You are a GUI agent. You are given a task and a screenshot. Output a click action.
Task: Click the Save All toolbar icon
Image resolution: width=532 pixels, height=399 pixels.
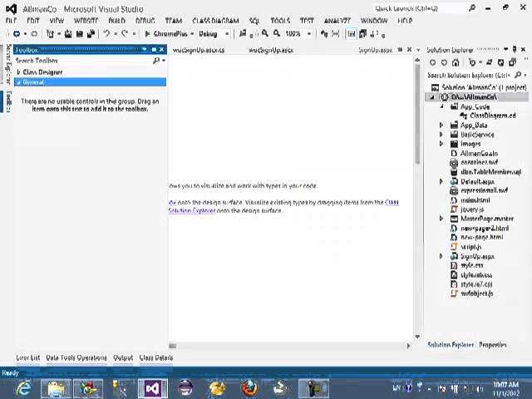pyautogui.click(x=91, y=34)
